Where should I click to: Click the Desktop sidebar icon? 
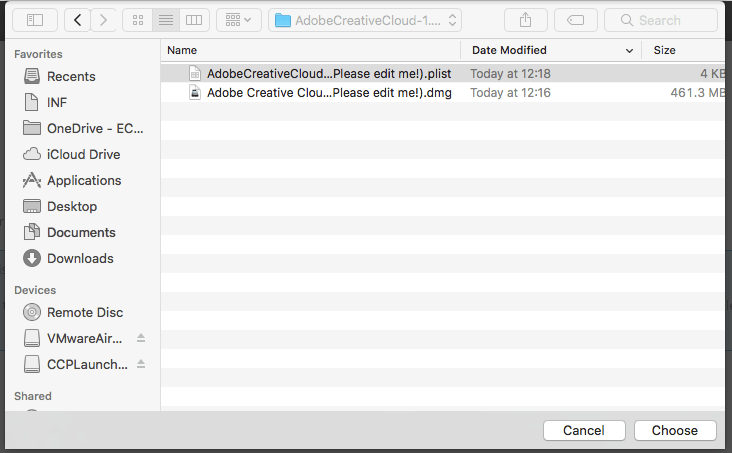(32, 206)
